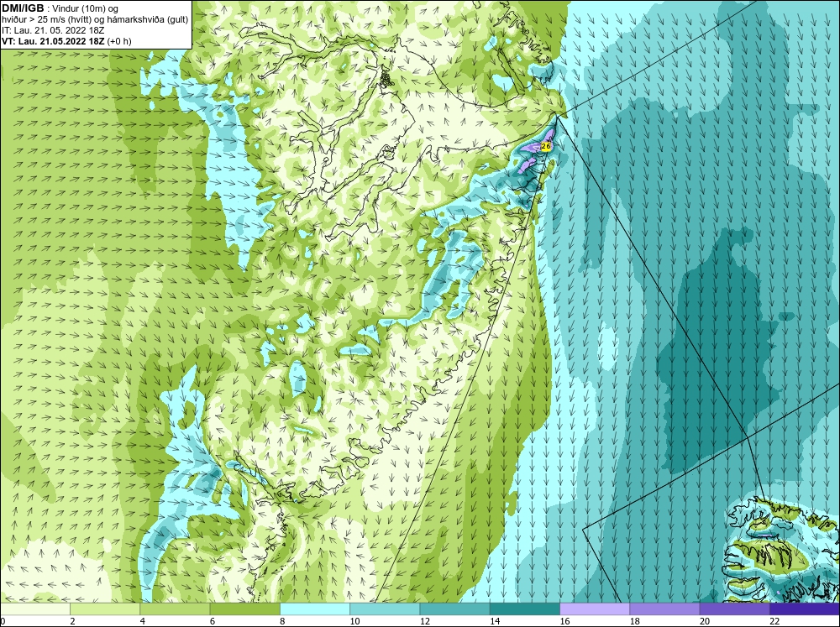The width and height of the screenshot is (840, 627).
Task: Click the 'hviður > 25 m/s' legend description line
Action: [x=95, y=19]
